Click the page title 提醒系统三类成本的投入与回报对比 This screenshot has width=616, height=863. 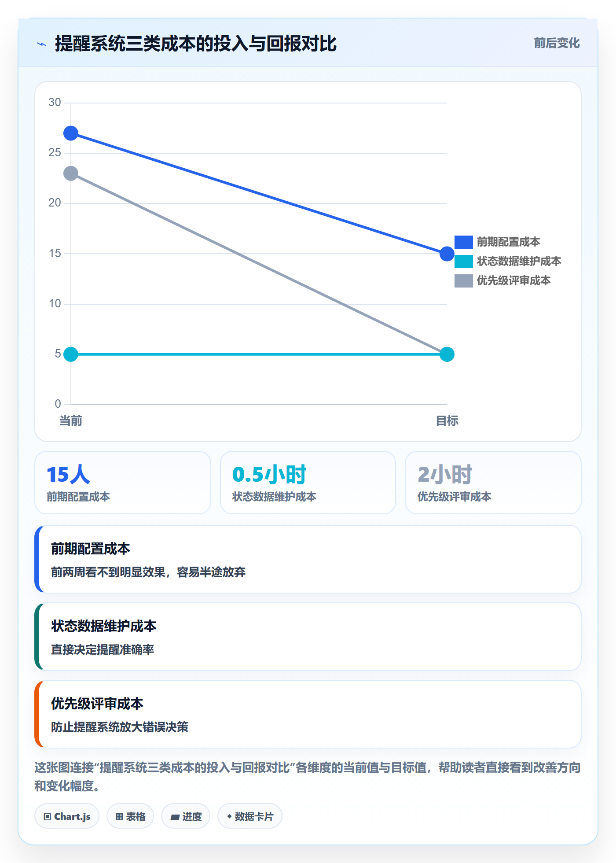tap(196, 44)
